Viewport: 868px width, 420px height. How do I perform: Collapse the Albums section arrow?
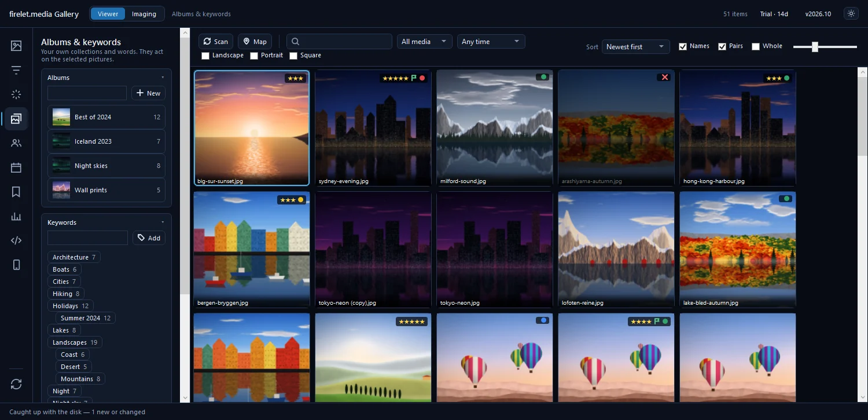pyautogui.click(x=163, y=78)
